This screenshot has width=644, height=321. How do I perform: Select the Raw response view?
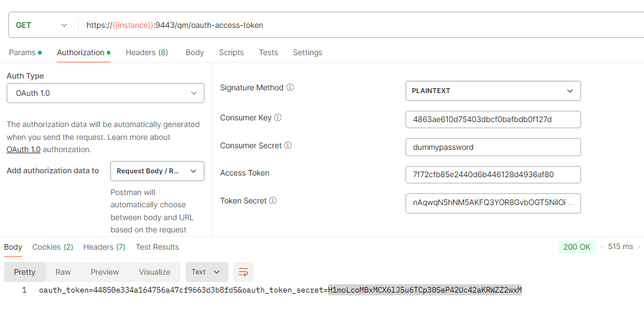(x=63, y=272)
